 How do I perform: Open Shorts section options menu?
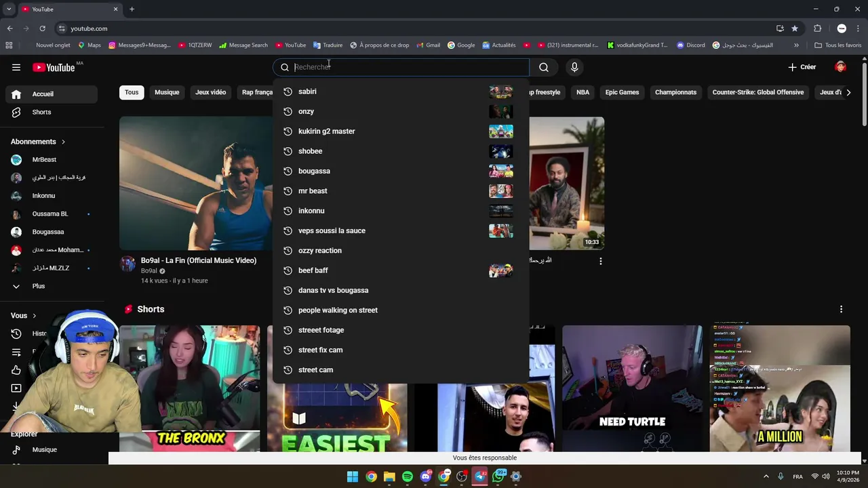(841, 309)
